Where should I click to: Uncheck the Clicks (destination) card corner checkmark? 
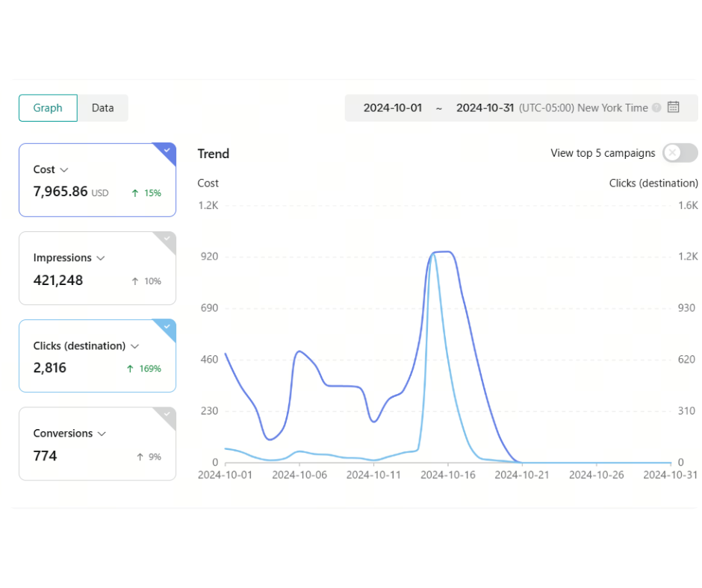[167, 327]
